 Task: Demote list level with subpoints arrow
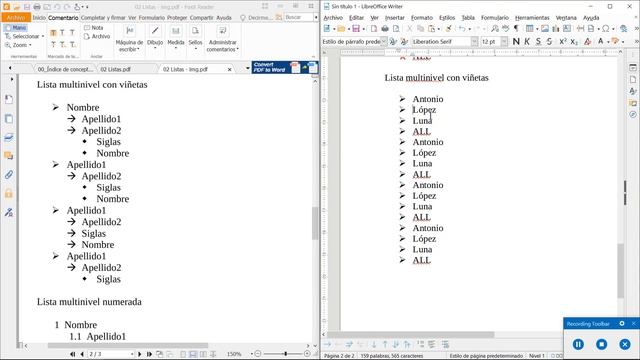(x=349, y=344)
